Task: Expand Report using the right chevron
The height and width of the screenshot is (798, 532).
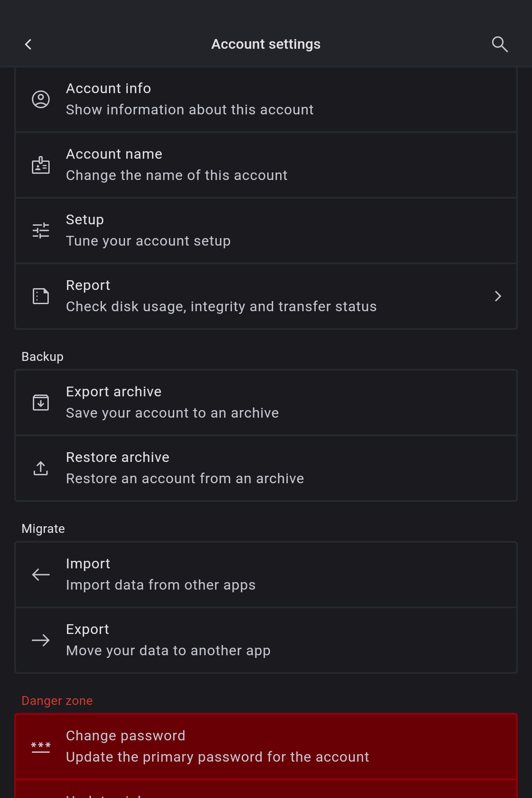Action: click(498, 296)
